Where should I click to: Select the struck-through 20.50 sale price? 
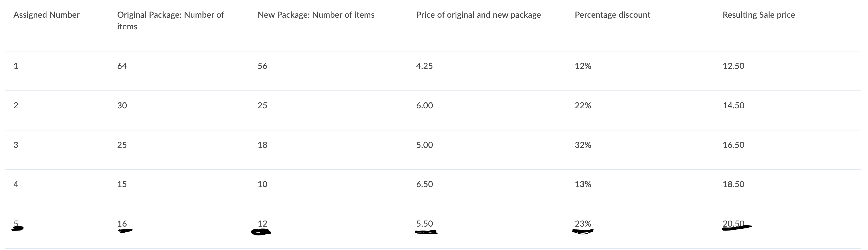click(733, 224)
